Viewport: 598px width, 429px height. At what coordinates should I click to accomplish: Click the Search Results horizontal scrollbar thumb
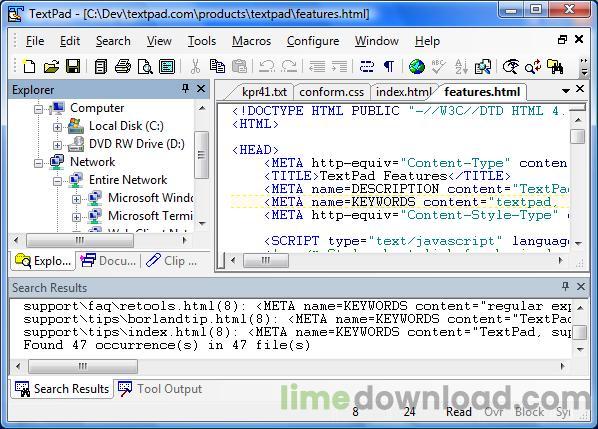[x=83, y=366]
